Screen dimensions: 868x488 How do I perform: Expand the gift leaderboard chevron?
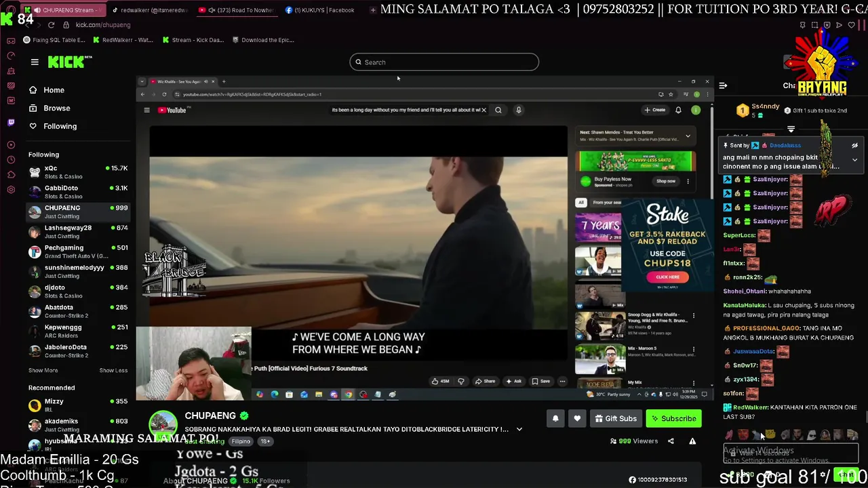coord(791,129)
